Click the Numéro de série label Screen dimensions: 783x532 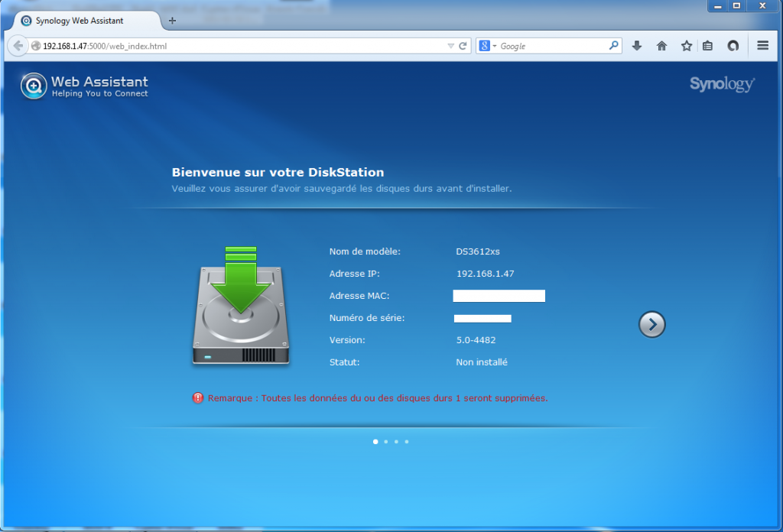367,318
